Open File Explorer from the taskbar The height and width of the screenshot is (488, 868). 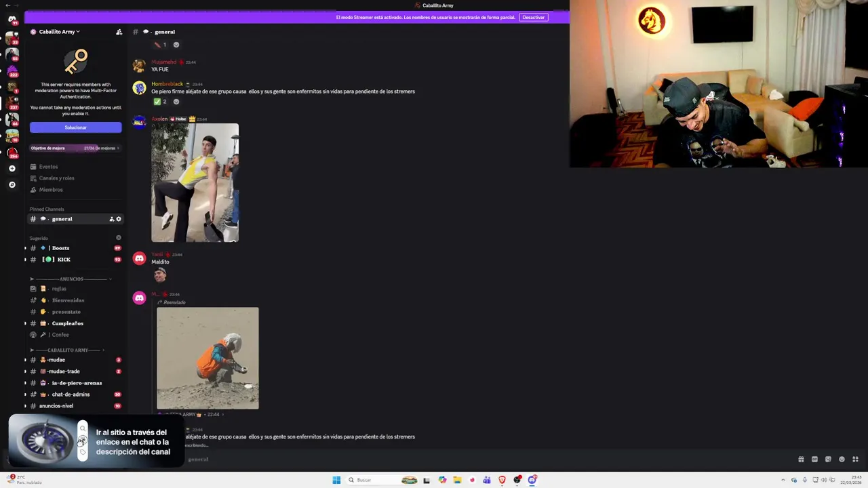(x=457, y=480)
